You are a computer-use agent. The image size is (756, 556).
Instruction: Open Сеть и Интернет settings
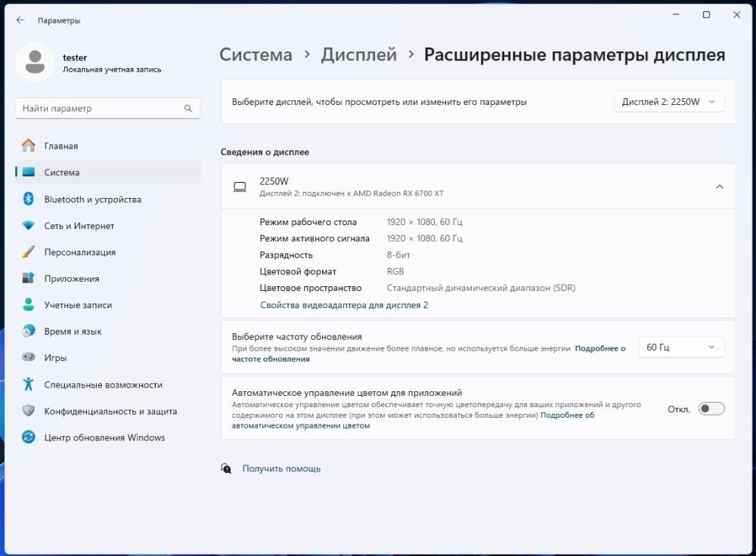pyautogui.click(x=108, y=225)
